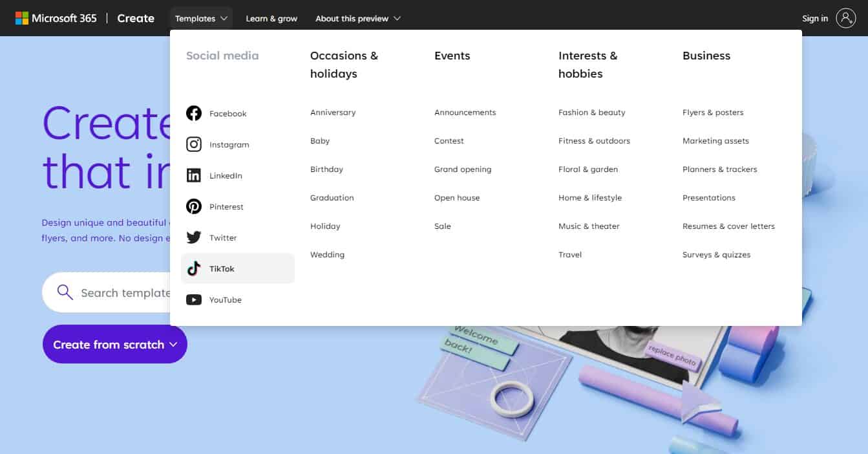
Task: Click the search magnifier in the template search
Action: tap(65, 292)
